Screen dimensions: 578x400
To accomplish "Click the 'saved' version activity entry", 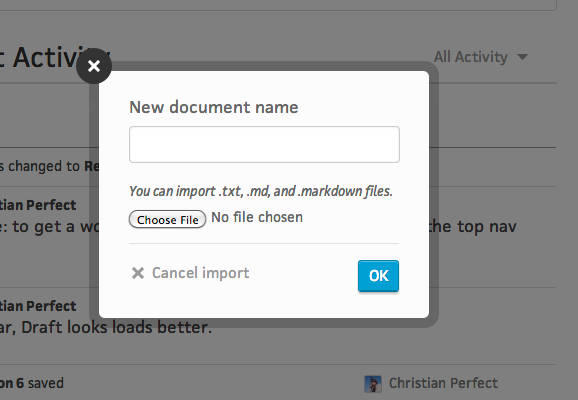I will (x=32, y=383).
